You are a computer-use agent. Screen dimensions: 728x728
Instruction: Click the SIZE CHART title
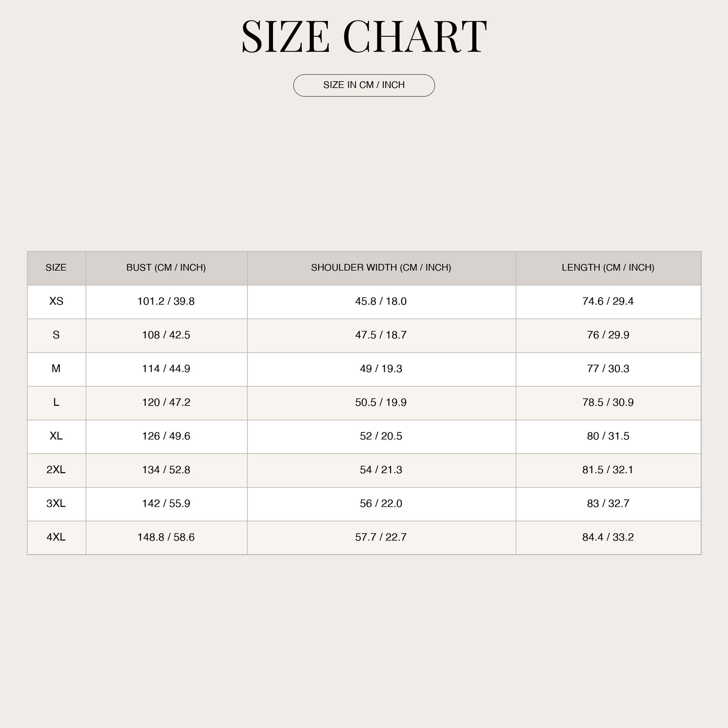364,36
